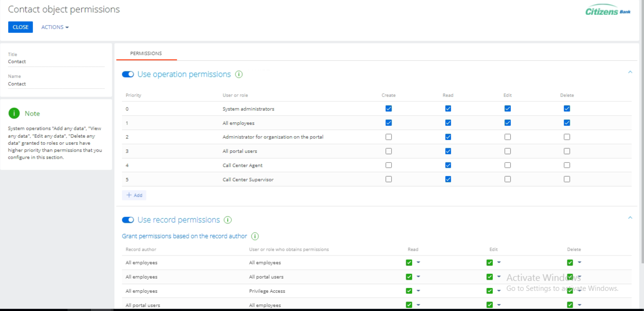Open the ACTIONS dropdown menu

coord(55,27)
